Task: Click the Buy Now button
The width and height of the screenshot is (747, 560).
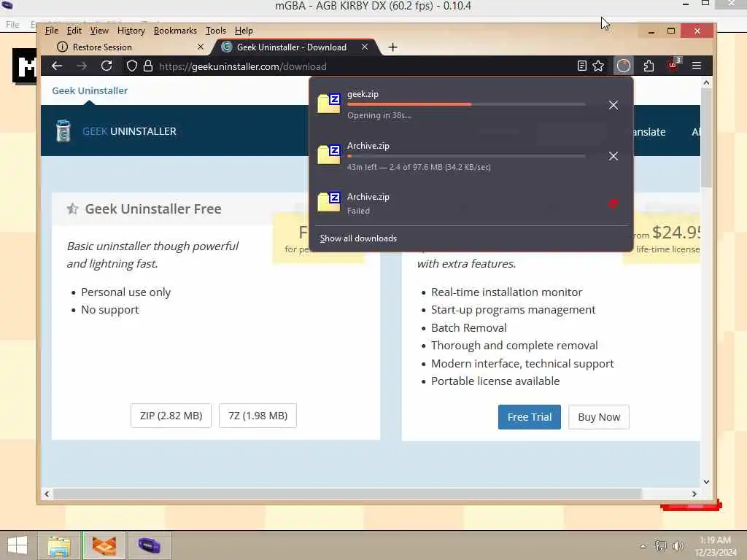Action: (x=599, y=416)
